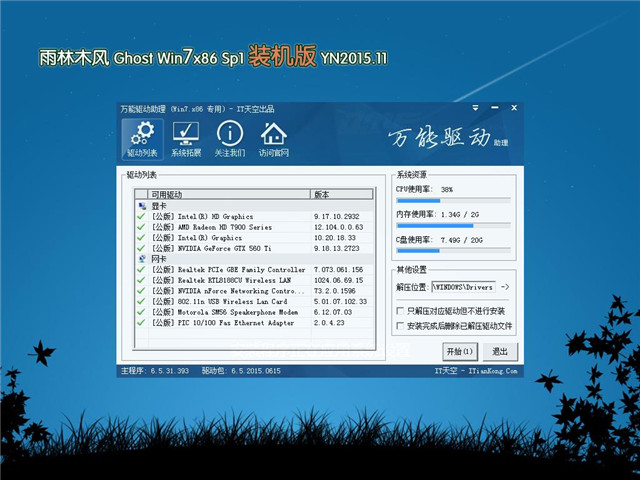Uncheck PIC 10/100 Fax Ethernet Adapter
The image size is (640, 480).
pos(141,322)
